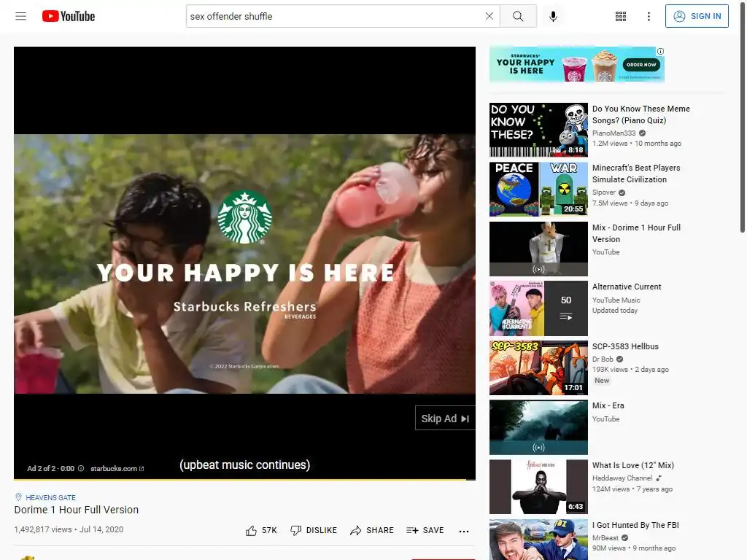Click the DISLIKE thumbs down button
Viewport: 747px width, 560px height.
click(314, 531)
